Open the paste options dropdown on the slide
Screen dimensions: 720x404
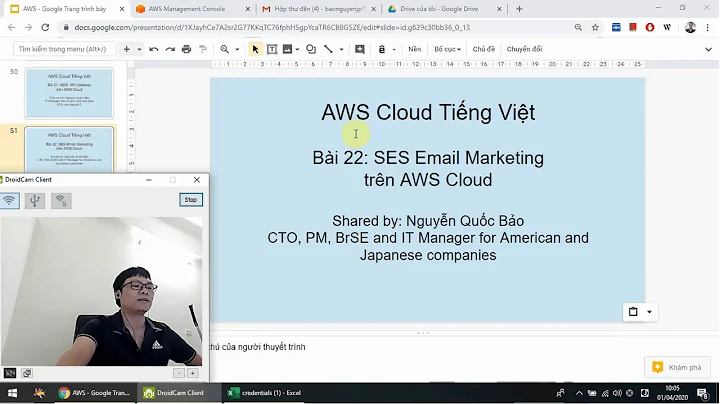coord(649,312)
